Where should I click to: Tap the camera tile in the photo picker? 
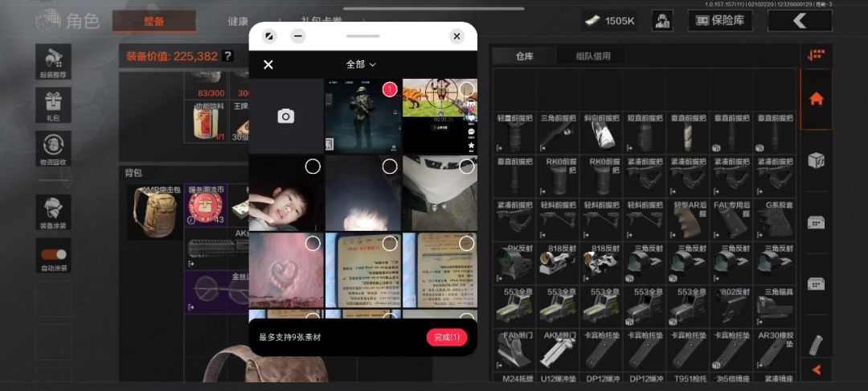pyautogui.click(x=285, y=116)
